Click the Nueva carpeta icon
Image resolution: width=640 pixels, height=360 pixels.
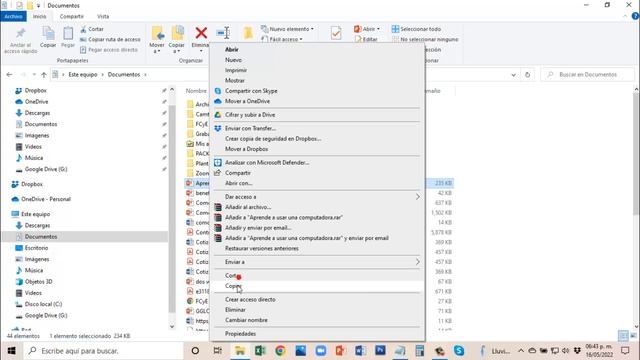248,33
